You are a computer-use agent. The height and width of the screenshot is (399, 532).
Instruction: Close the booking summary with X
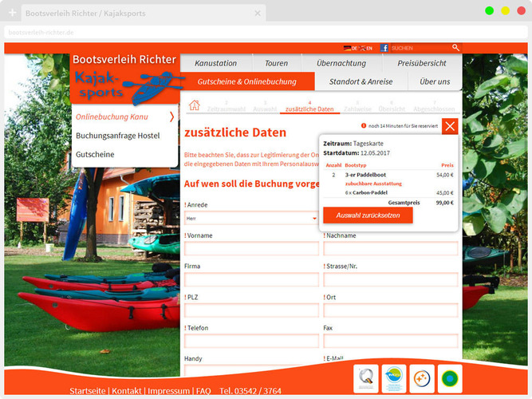click(x=450, y=126)
